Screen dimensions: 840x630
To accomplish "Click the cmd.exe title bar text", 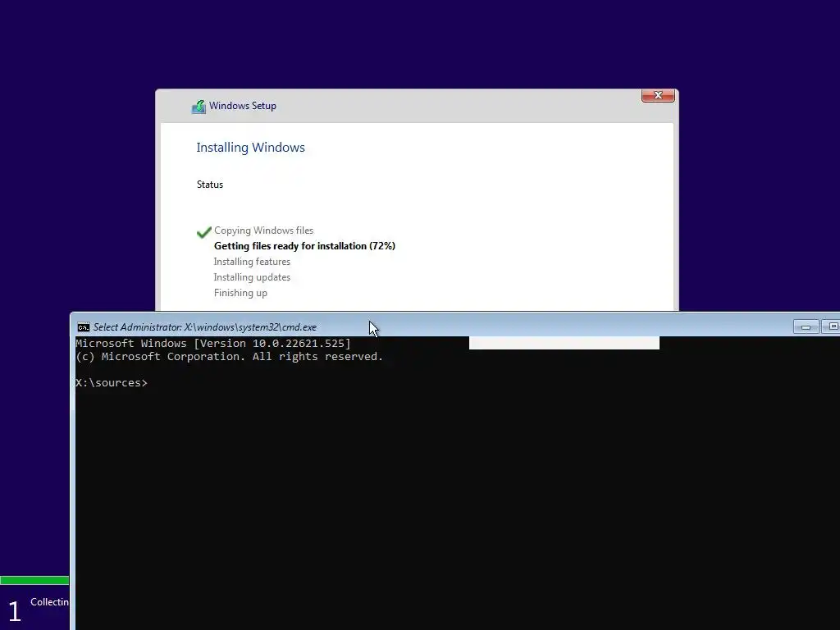I will click(x=204, y=327).
